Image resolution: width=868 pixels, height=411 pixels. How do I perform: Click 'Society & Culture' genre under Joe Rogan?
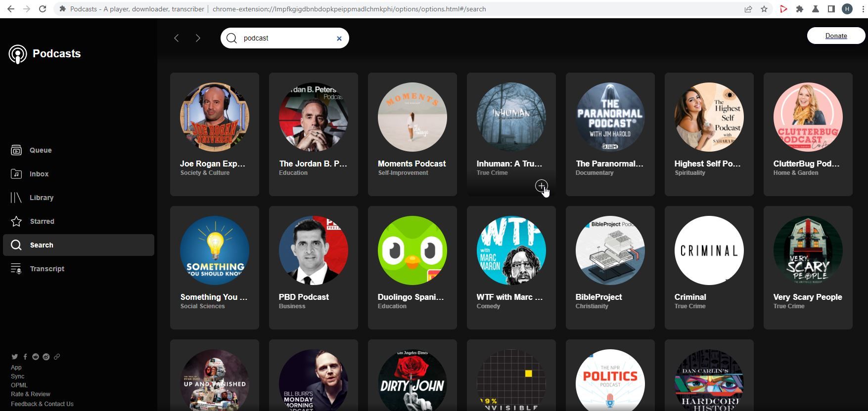click(205, 173)
